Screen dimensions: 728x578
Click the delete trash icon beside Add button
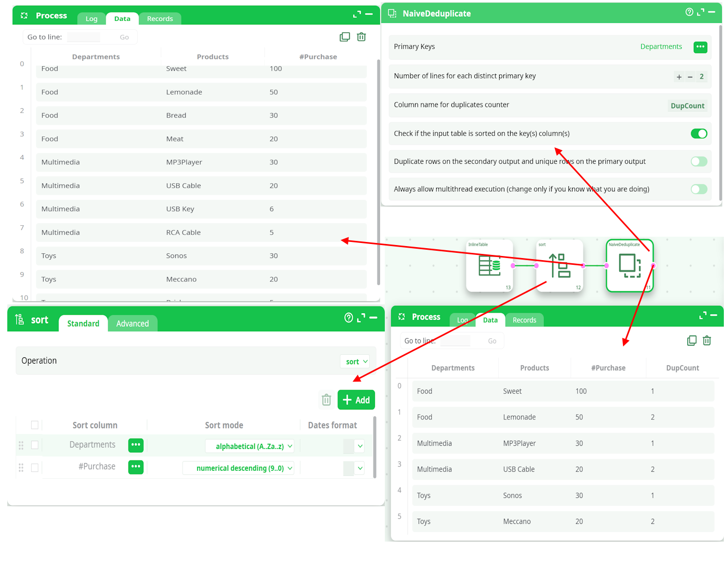pos(327,400)
